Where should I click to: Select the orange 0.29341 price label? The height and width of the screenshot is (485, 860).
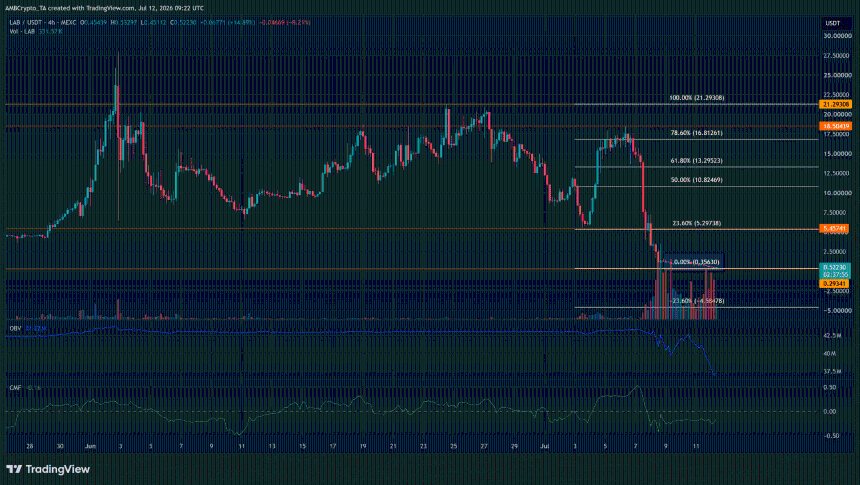(834, 284)
